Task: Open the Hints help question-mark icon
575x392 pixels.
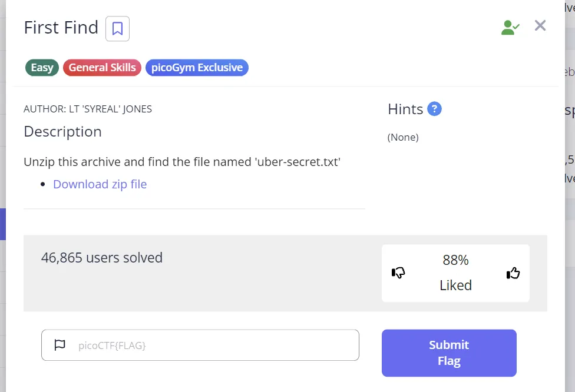Action: tap(435, 109)
